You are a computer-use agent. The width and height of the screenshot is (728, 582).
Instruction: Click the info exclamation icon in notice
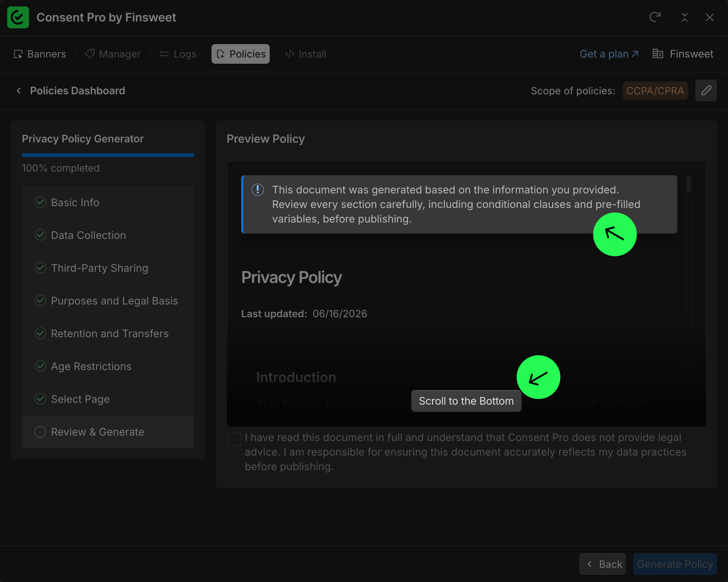(x=258, y=190)
